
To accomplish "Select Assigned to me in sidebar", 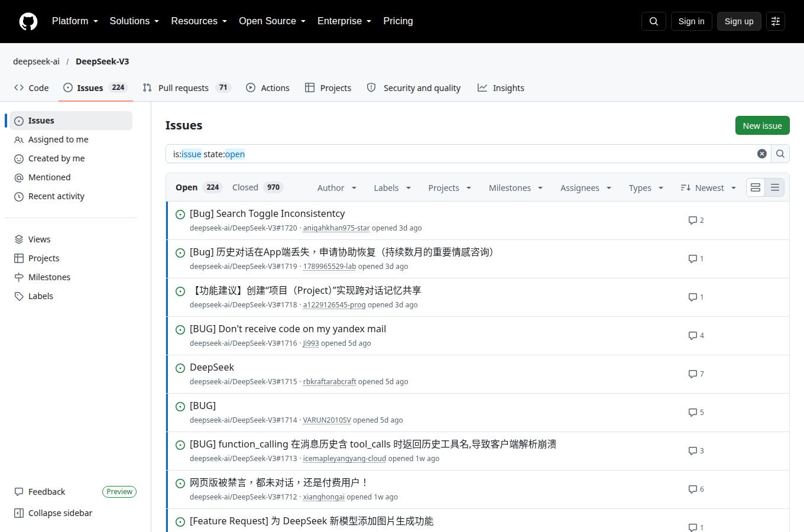I will (x=71, y=140).
